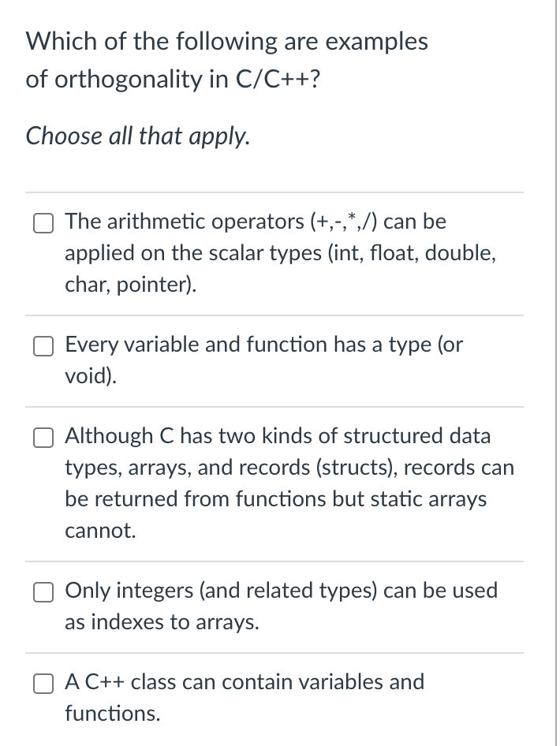Select the structured data types checkbox

pyautogui.click(x=43, y=438)
